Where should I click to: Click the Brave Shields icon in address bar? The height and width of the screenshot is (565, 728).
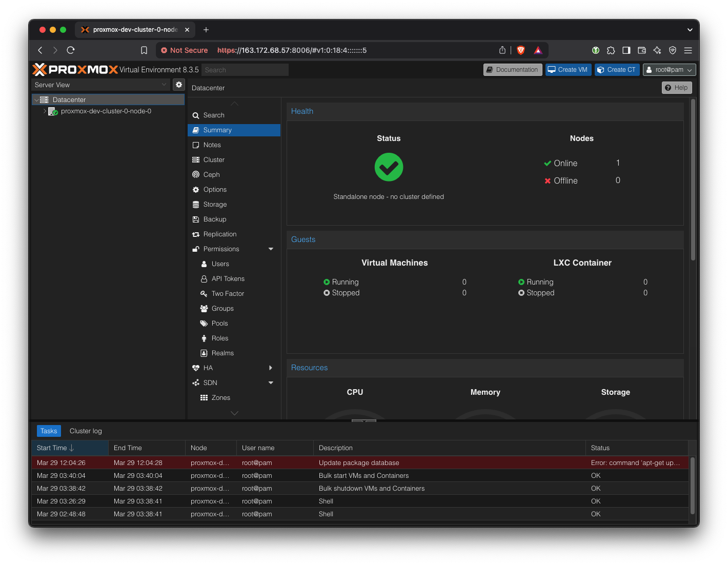521,50
